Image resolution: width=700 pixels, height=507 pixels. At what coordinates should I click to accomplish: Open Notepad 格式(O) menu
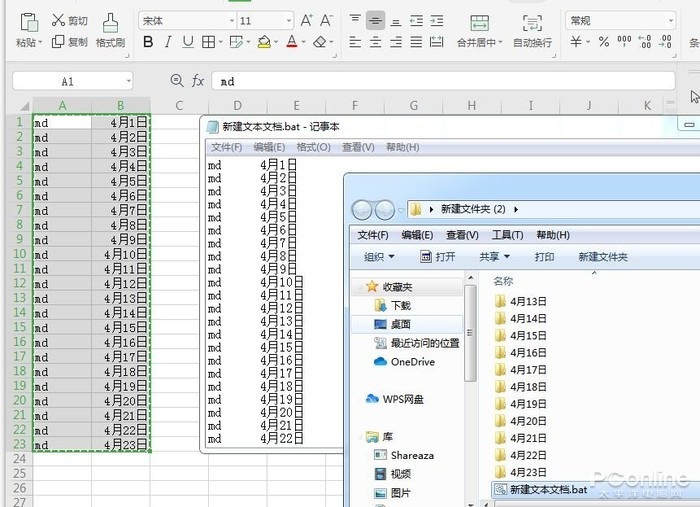coord(313,147)
